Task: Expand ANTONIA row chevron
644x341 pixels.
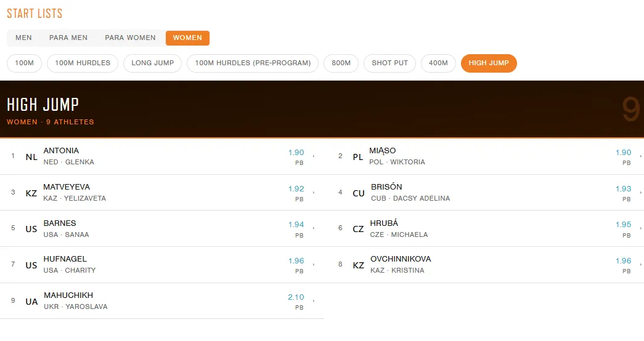Action: pos(314,156)
